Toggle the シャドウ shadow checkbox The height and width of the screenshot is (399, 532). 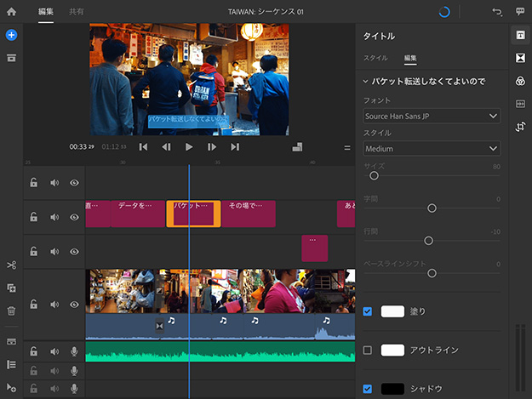(368, 389)
